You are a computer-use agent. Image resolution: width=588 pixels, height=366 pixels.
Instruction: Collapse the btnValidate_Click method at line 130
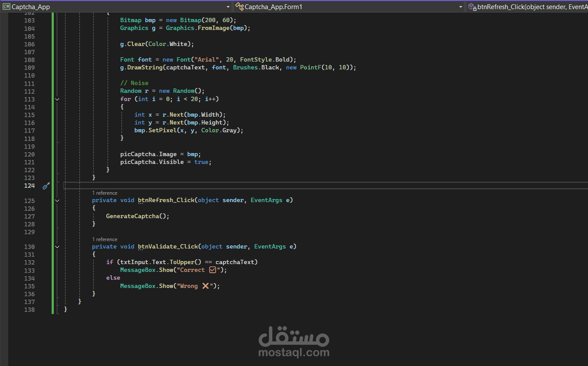[57, 246]
